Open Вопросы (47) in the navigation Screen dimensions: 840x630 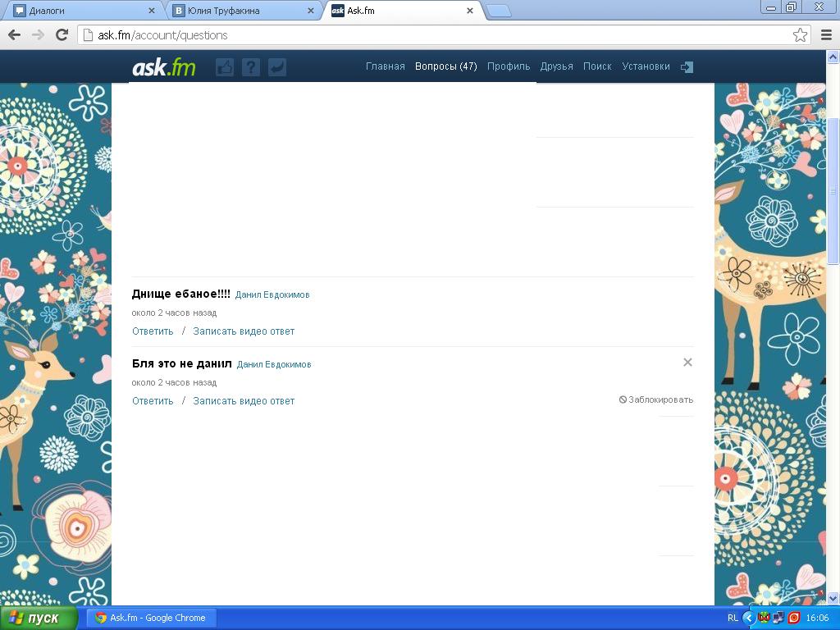(445, 66)
